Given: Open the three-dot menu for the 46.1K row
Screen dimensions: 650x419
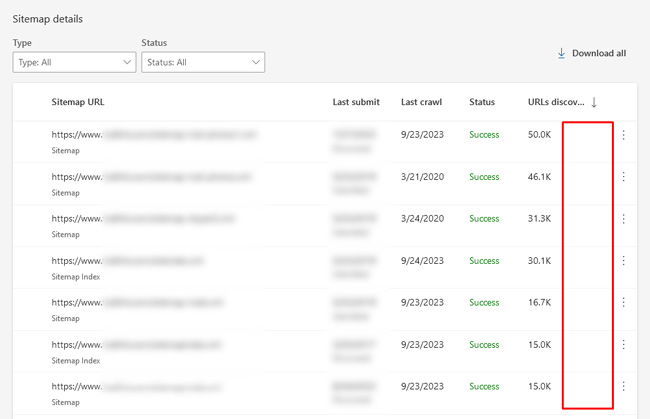Looking at the screenshot, I should 623,177.
